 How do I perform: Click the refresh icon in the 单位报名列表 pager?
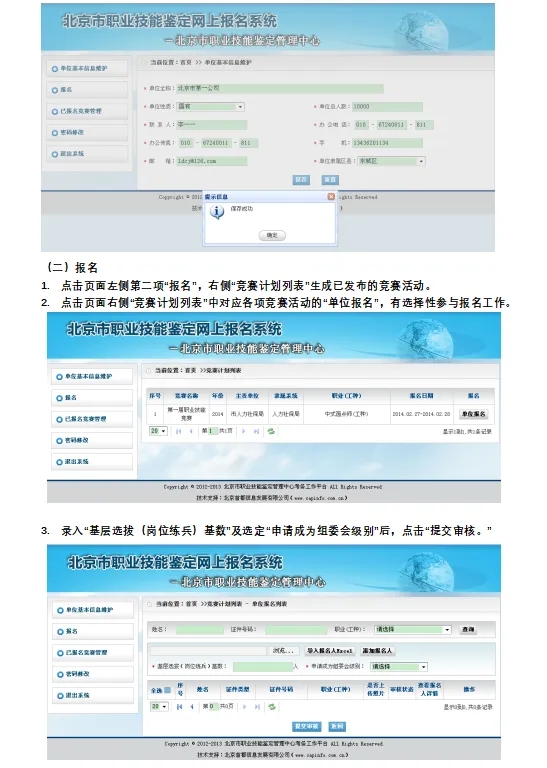[x=272, y=707]
